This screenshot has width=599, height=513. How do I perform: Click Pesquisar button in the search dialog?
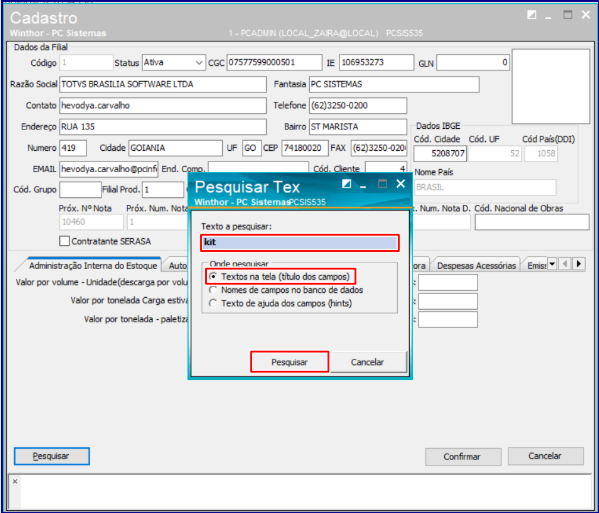(x=289, y=362)
